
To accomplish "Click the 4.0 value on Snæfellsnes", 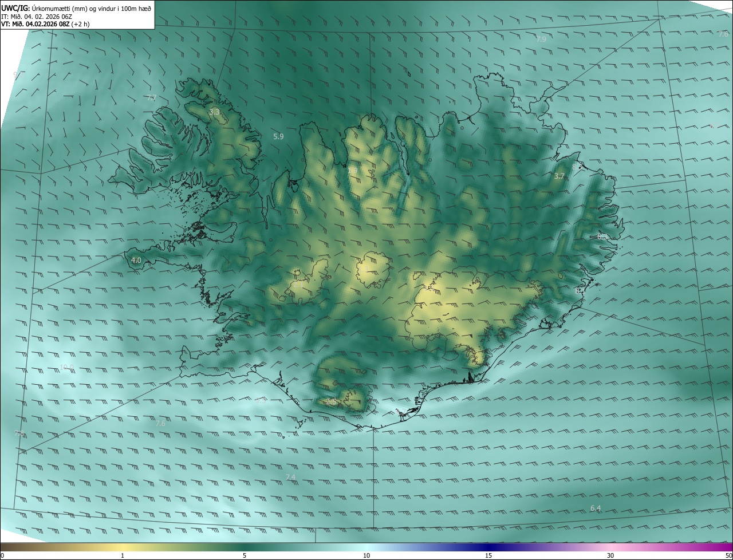I will (136, 260).
